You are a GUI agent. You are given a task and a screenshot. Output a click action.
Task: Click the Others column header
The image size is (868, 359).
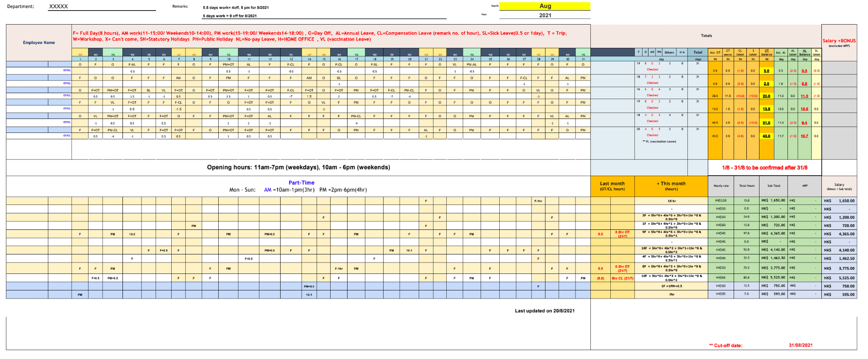point(669,52)
